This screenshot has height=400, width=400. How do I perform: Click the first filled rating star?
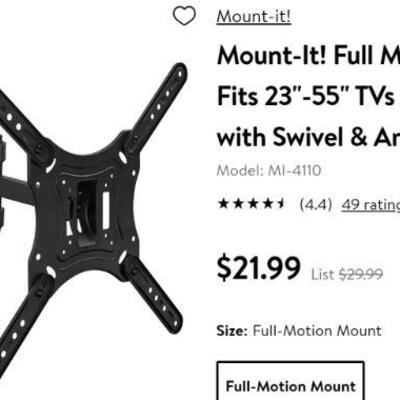click(223, 203)
